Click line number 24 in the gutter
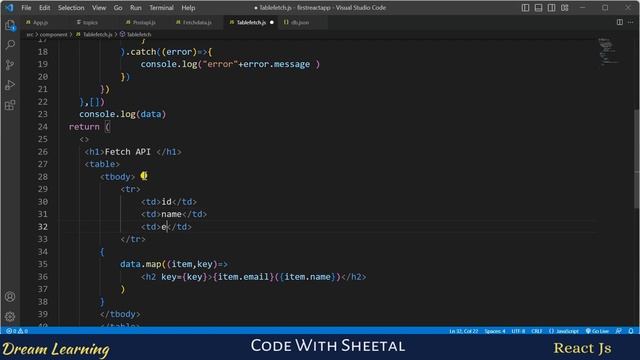 [x=43, y=127]
